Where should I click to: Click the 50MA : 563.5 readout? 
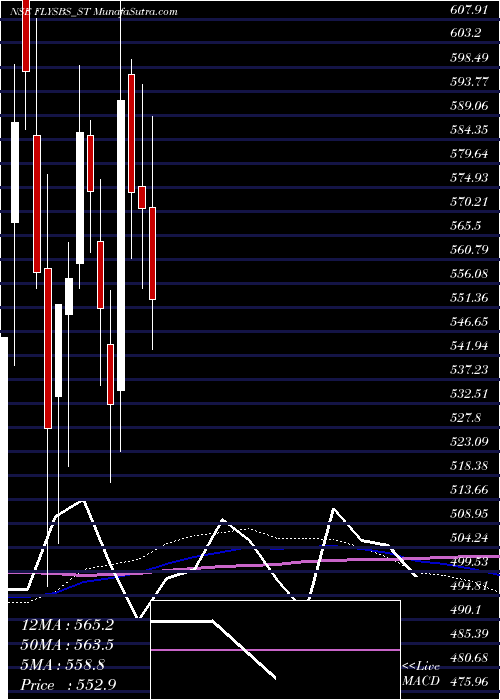pos(67,646)
